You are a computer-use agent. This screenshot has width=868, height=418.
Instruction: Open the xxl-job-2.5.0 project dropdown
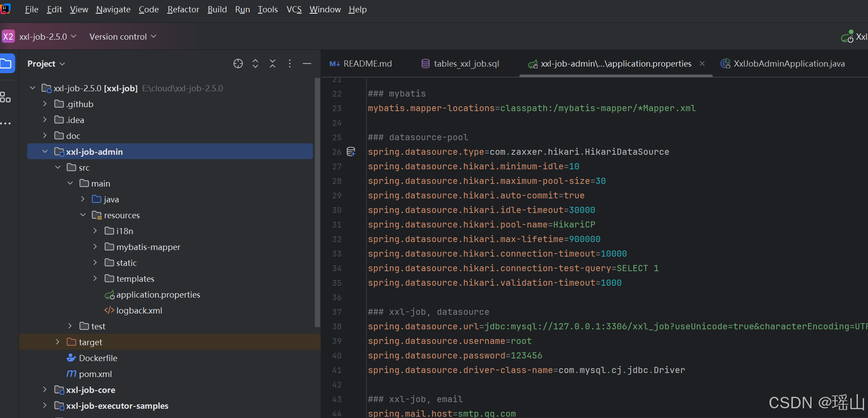pyautogui.click(x=48, y=37)
